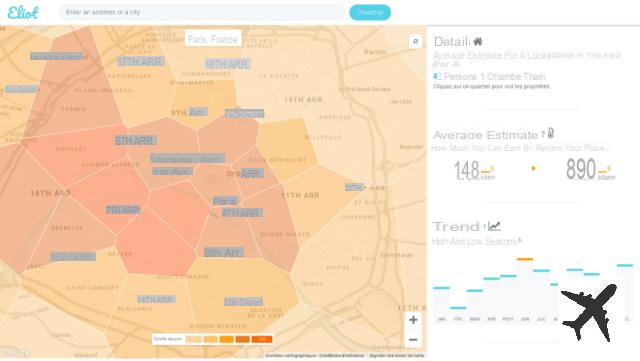This screenshot has height=361, width=640.
Task: Click the lightest price legend swatch
Action: click(x=193, y=339)
